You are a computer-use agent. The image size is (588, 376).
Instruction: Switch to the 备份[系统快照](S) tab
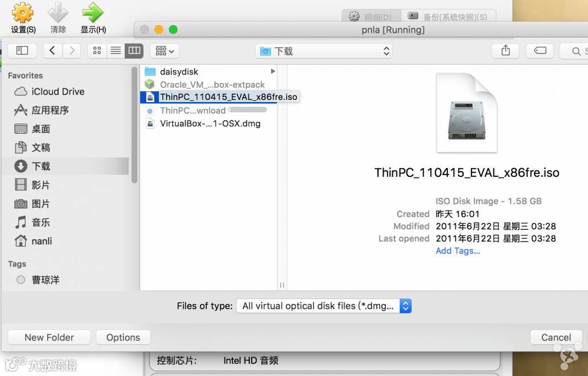click(448, 17)
